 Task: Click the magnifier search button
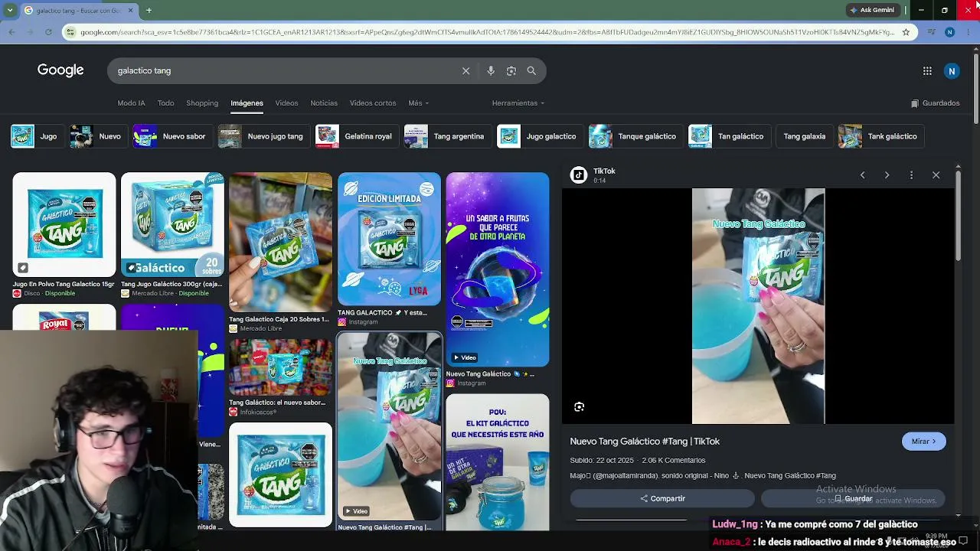coord(531,70)
